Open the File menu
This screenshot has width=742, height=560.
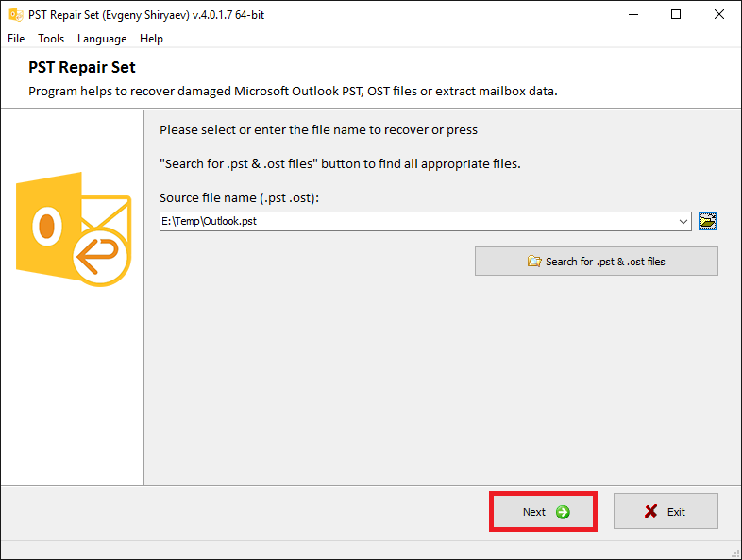[x=16, y=39]
